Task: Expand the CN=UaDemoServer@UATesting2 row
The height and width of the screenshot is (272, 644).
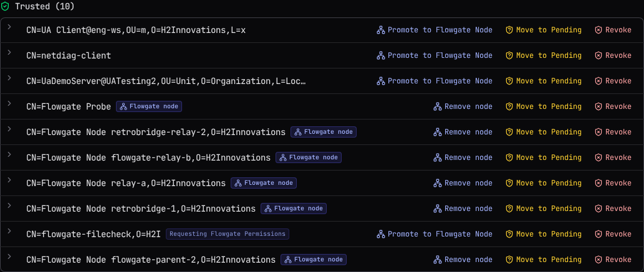Action: pos(9,78)
